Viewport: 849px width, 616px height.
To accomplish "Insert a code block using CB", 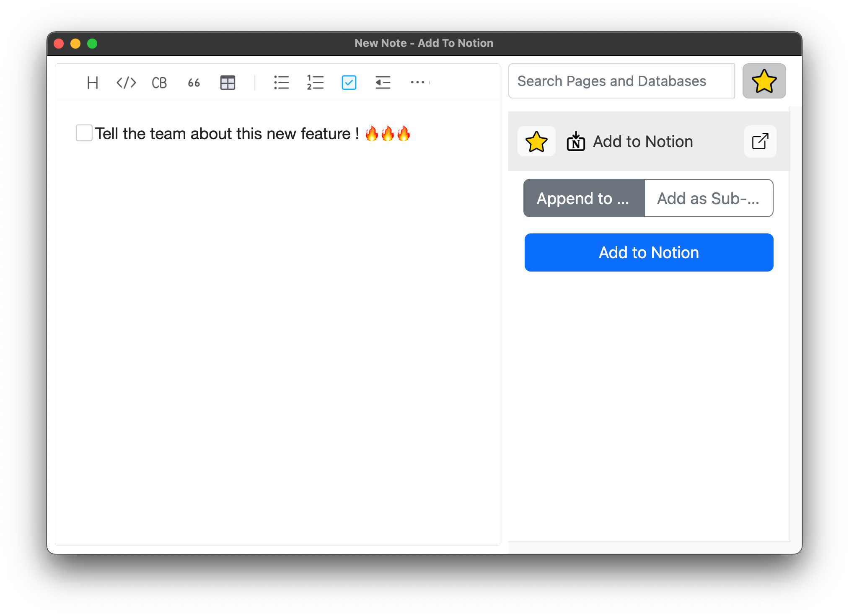I will [159, 83].
